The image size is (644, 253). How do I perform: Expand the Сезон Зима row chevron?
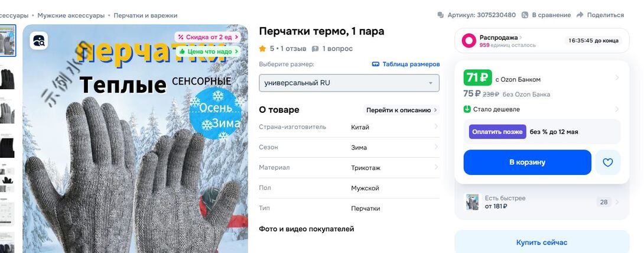tap(436, 147)
